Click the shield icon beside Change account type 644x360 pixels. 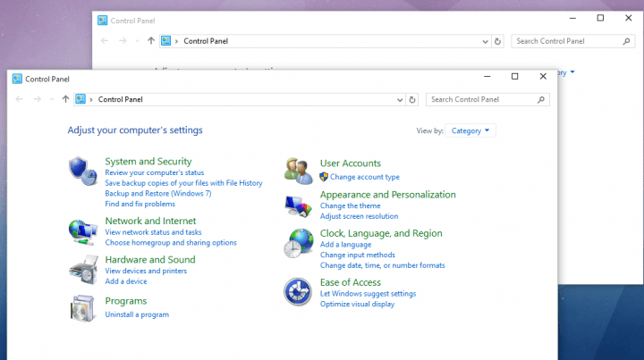click(x=324, y=177)
